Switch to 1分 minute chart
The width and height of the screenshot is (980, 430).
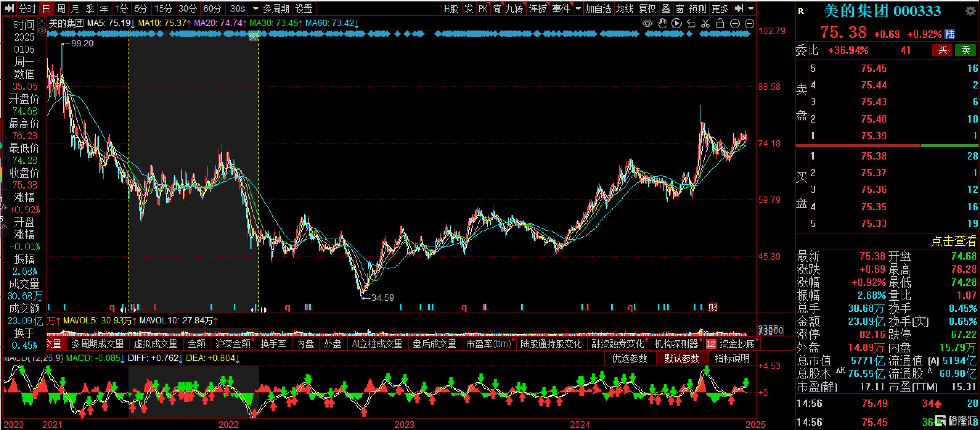(121, 8)
